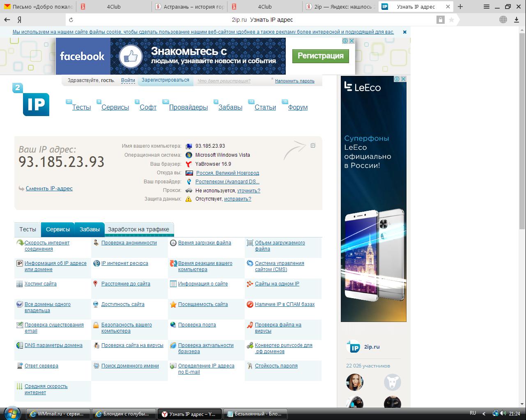Click the Войти login link
Screen dimensions: 526x420
tap(128, 80)
